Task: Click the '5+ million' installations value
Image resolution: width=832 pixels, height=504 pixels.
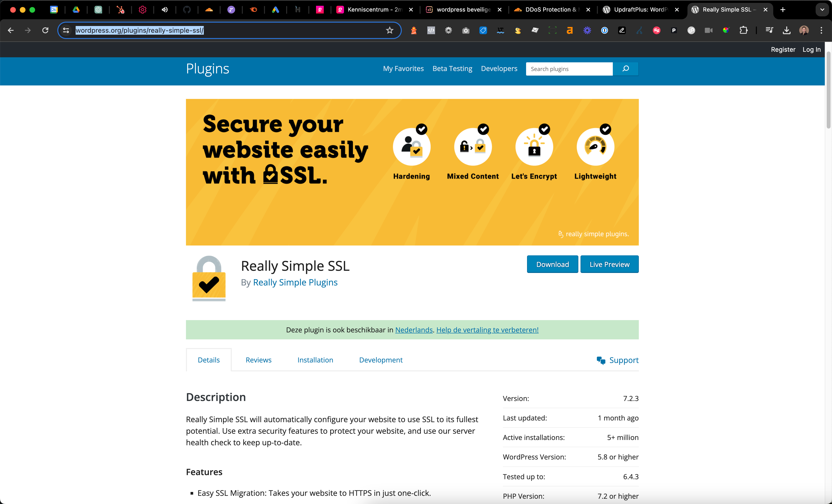Action: coord(622,438)
